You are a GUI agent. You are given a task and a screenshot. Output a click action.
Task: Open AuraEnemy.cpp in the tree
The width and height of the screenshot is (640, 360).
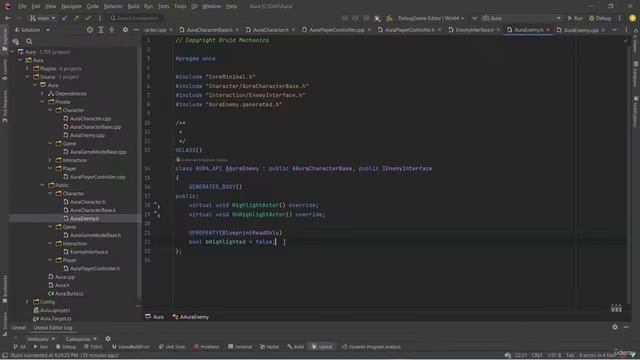[84, 135]
